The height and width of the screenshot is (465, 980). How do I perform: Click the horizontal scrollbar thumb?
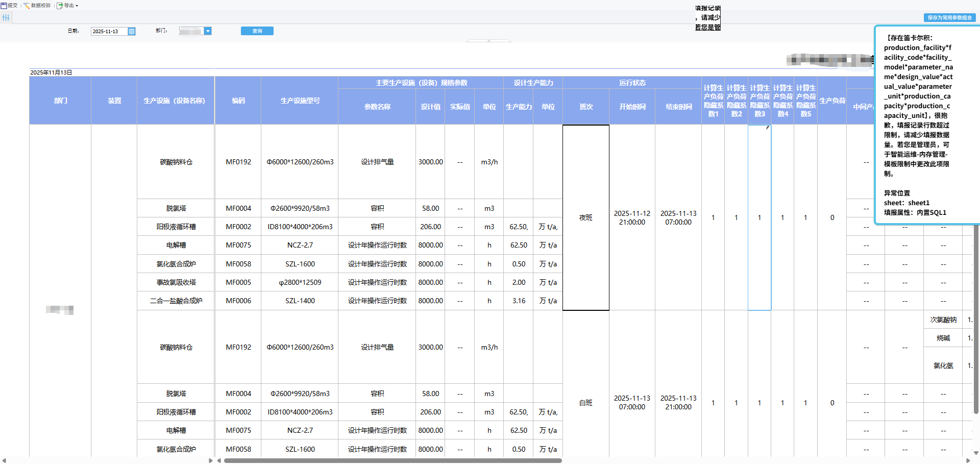[x=392, y=461]
